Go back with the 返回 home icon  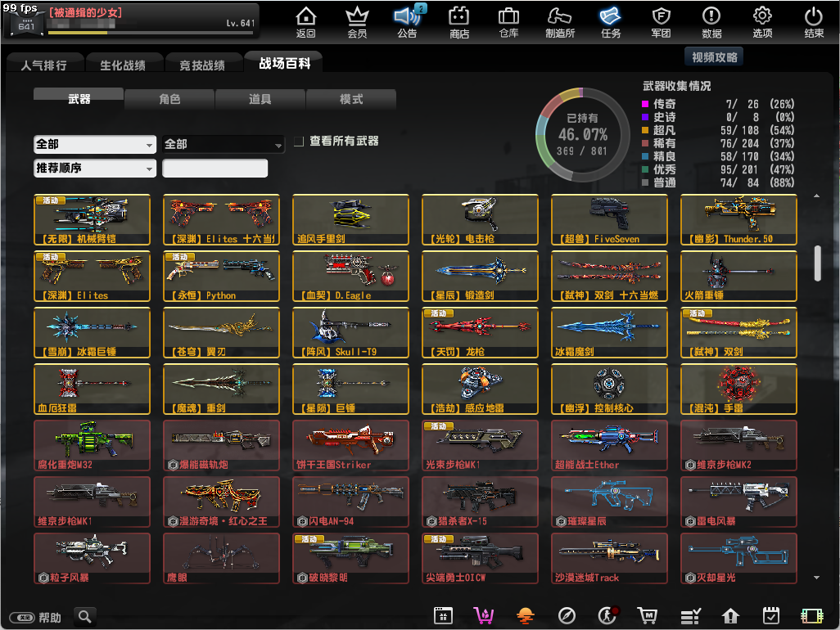tap(306, 22)
